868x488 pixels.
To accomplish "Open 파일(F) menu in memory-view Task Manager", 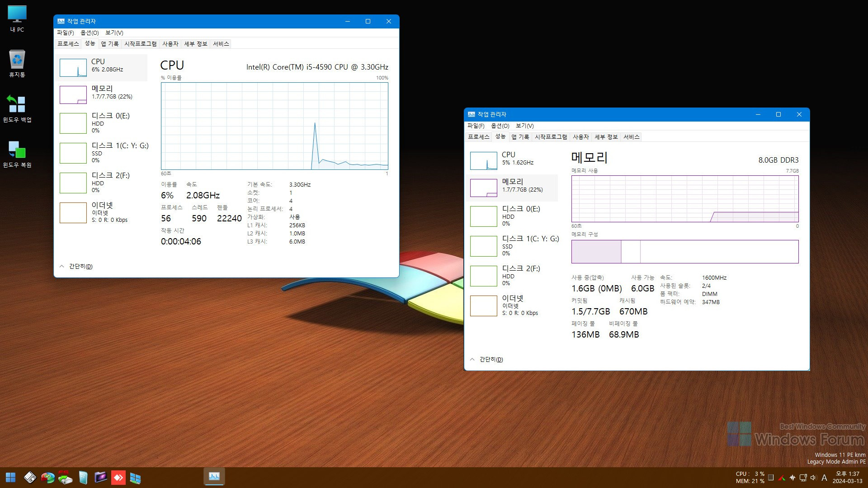I will click(476, 126).
